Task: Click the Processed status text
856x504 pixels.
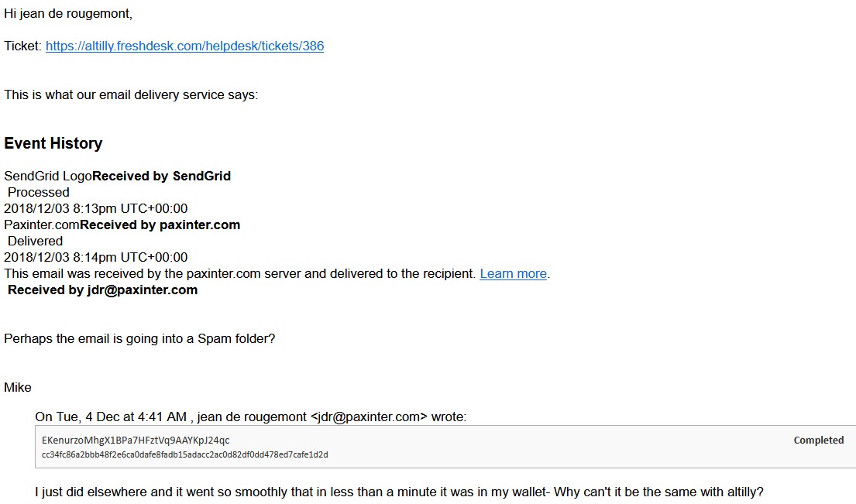Action: [x=38, y=193]
